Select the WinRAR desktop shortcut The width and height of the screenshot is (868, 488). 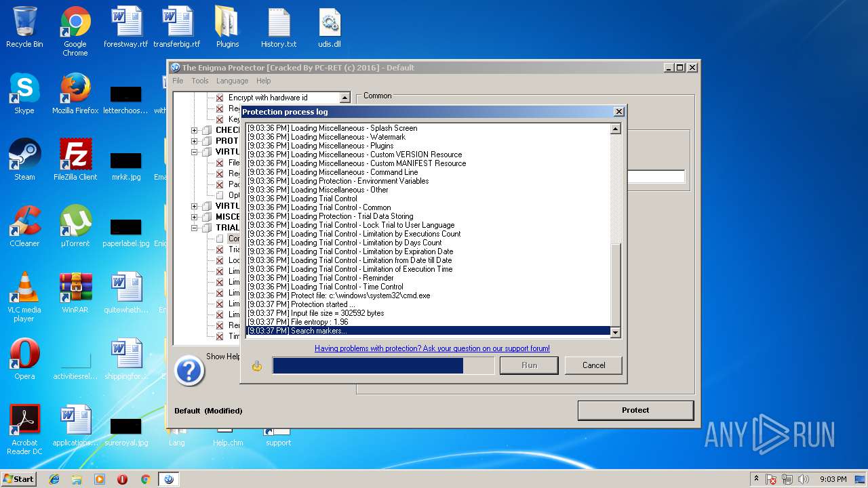(x=75, y=293)
